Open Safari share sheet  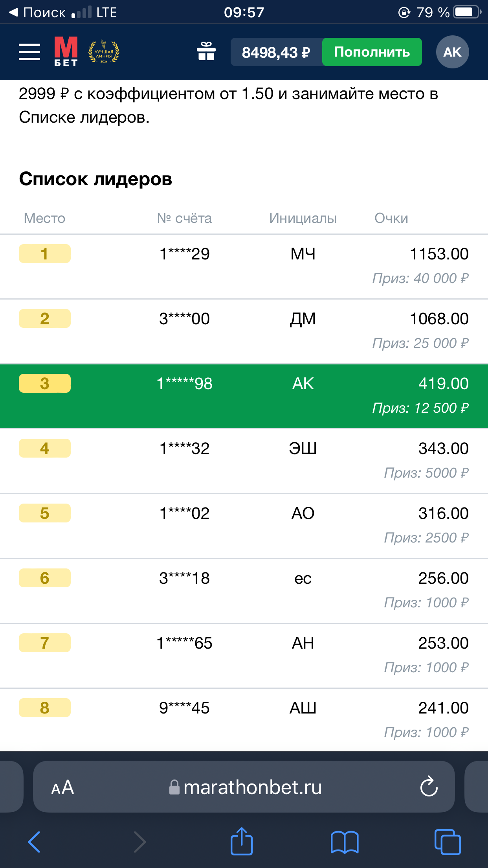241,842
